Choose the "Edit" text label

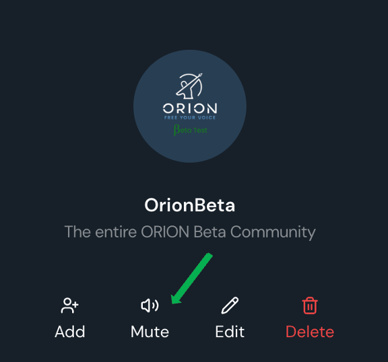(x=230, y=332)
